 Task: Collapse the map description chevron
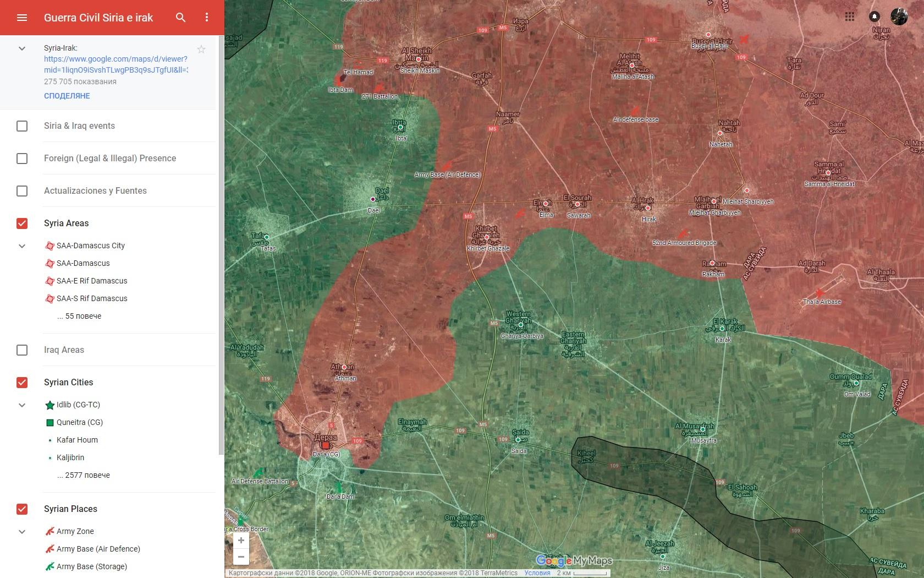pyautogui.click(x=22, y=48)
